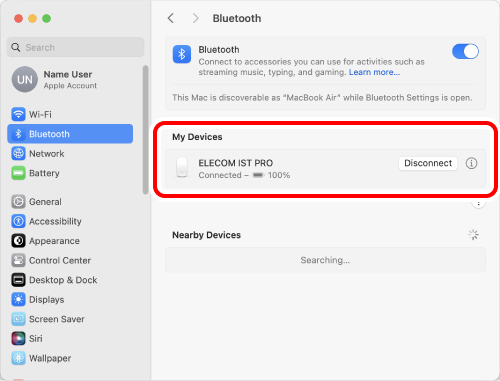Open Control Center settings
The image size is (500, 381).
coord(70,260)
